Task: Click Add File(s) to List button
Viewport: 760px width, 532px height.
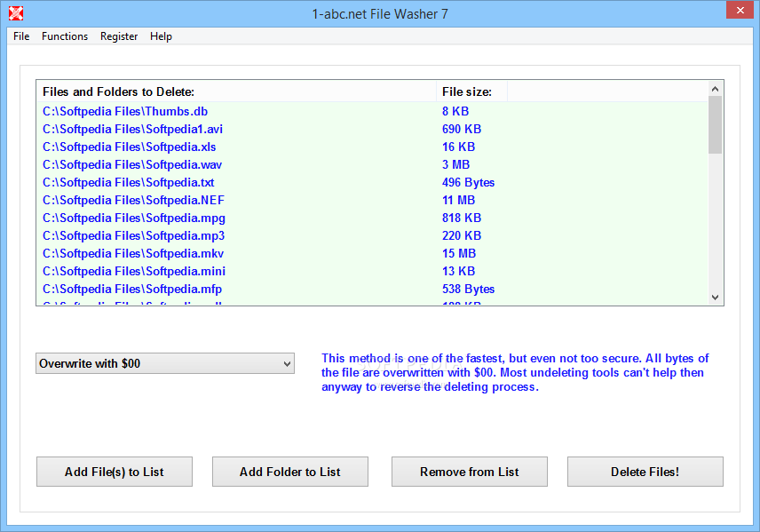Action: point(115,472)
